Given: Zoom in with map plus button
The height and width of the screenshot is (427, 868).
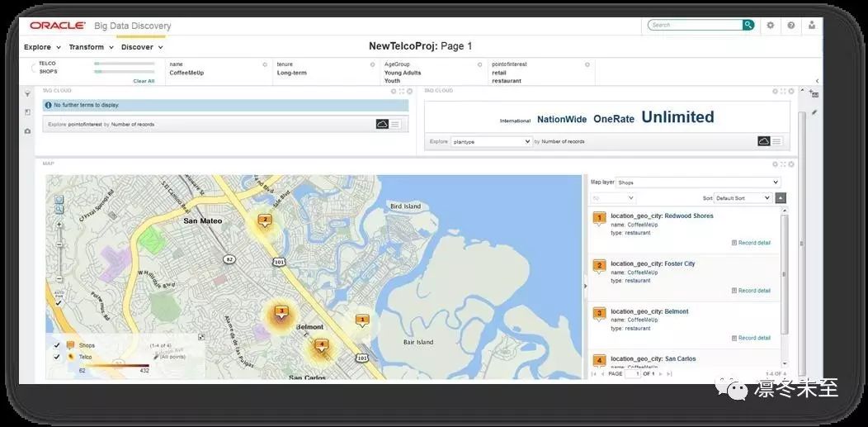Looking at the screenshot, I should (59, 225).
